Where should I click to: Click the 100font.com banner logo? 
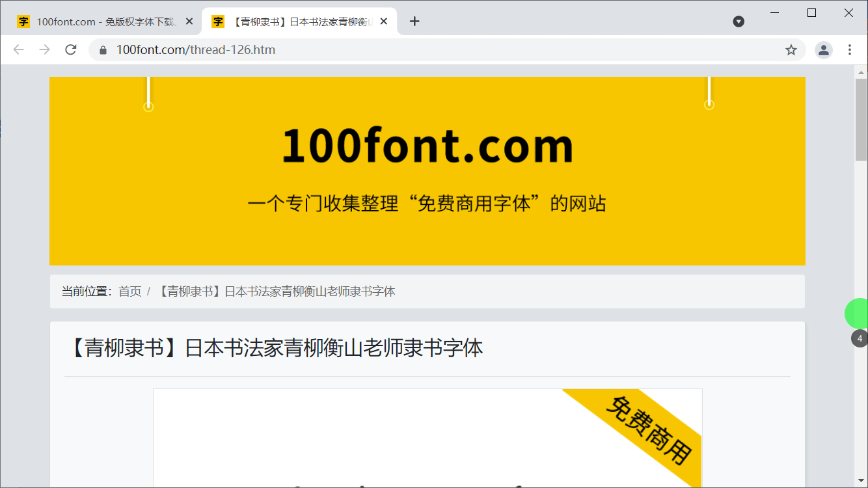click(427, 145)
